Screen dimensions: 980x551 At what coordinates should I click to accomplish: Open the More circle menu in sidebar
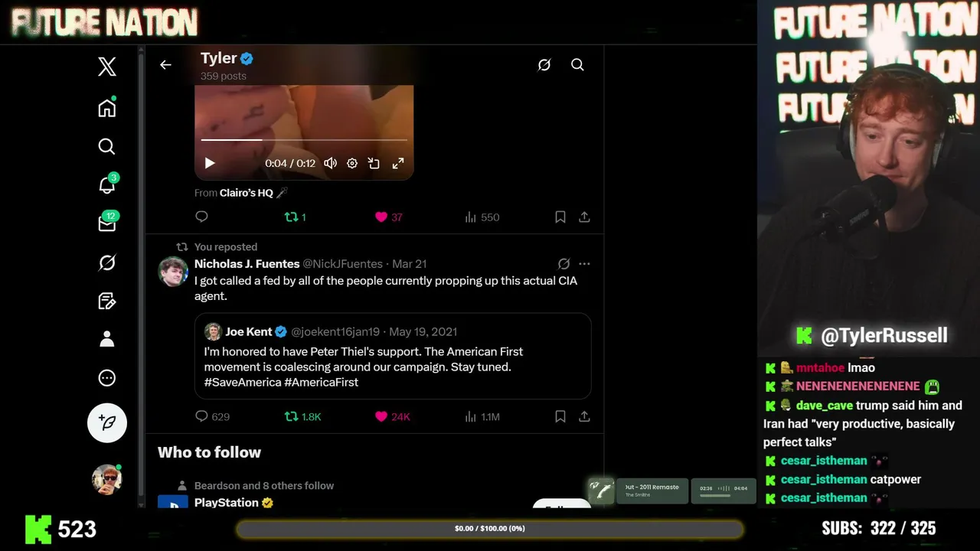(x=107, y=378)
